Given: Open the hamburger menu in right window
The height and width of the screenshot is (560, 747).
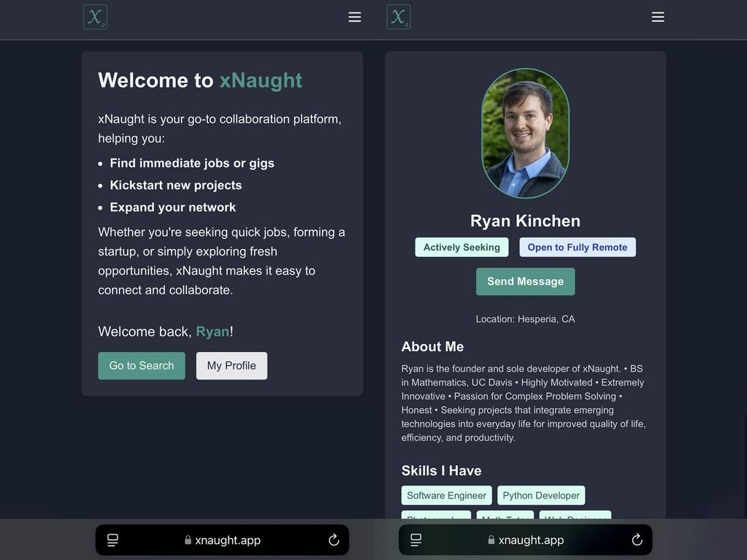Looking at the screenshot, I should coord(657,17).
